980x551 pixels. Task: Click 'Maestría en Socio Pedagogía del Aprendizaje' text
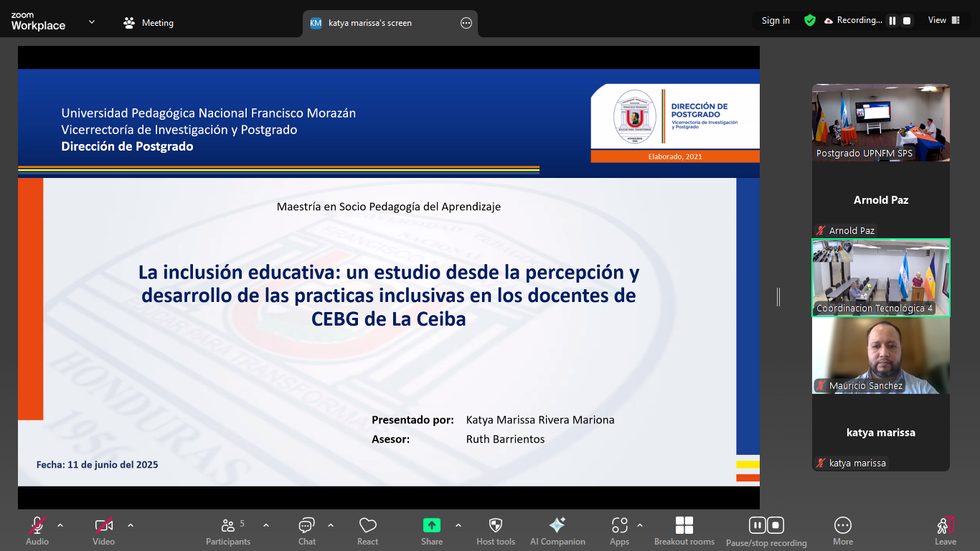(389, 207)
